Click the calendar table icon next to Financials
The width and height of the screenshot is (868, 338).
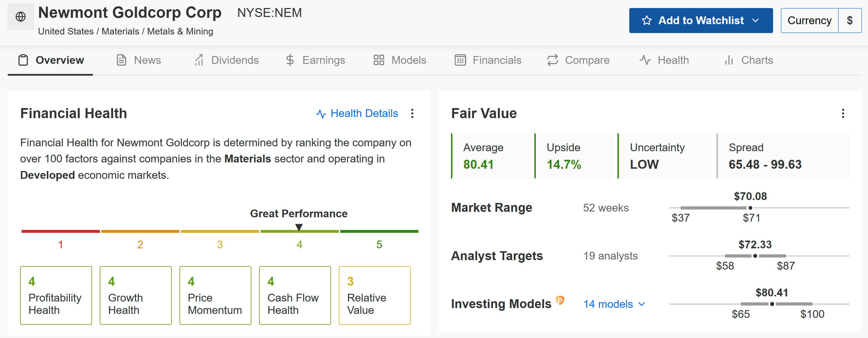(x=460, y=60)
